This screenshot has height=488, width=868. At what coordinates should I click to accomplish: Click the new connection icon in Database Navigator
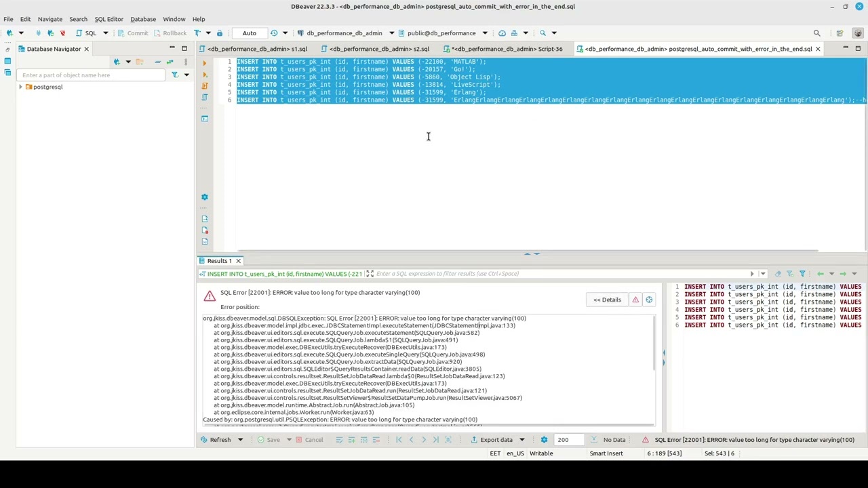coord(117,62)
